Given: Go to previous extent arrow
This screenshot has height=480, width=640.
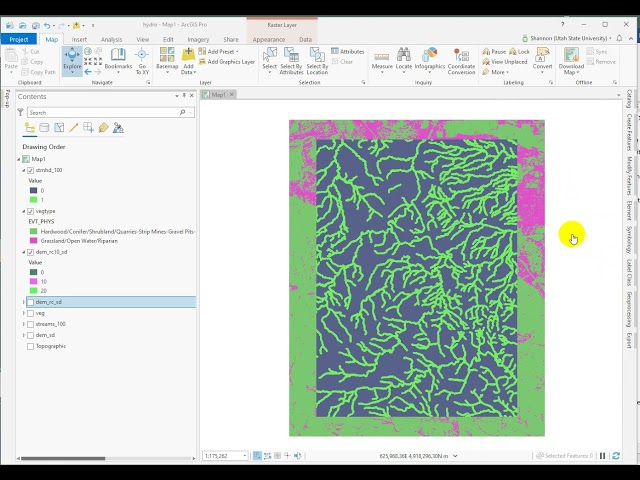Looking at the screenshot, I should (88, 72).
